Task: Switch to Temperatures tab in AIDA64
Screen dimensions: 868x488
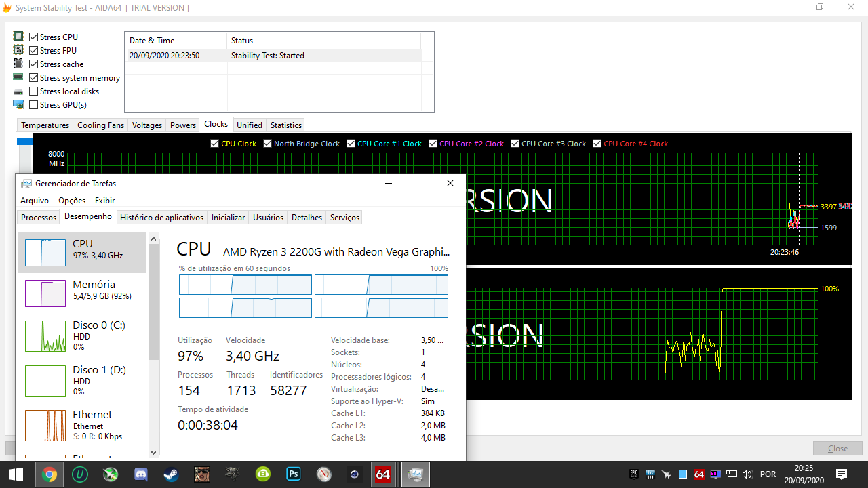Action: (x=45, y=125)
